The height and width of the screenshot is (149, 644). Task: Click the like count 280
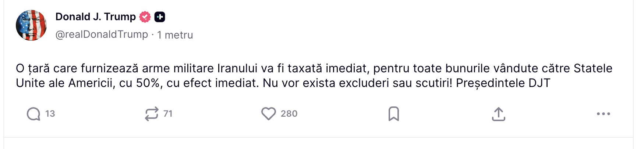coord(289,114)
